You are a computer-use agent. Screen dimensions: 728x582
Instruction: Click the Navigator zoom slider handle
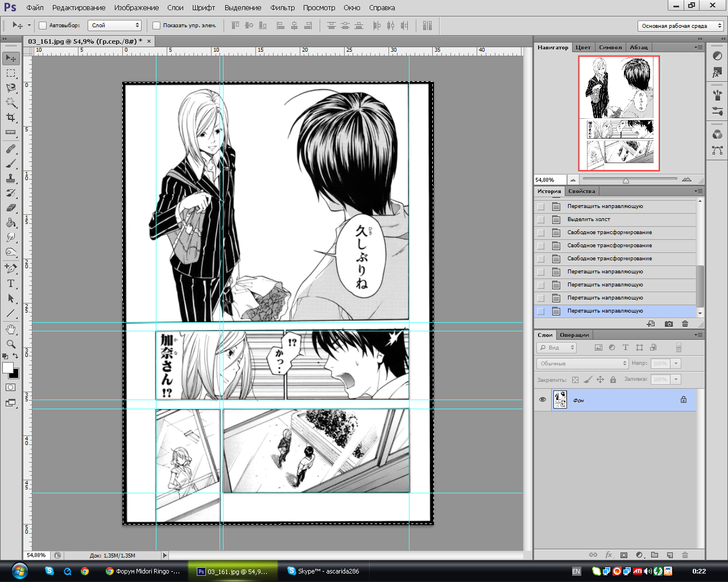(626, 181)
